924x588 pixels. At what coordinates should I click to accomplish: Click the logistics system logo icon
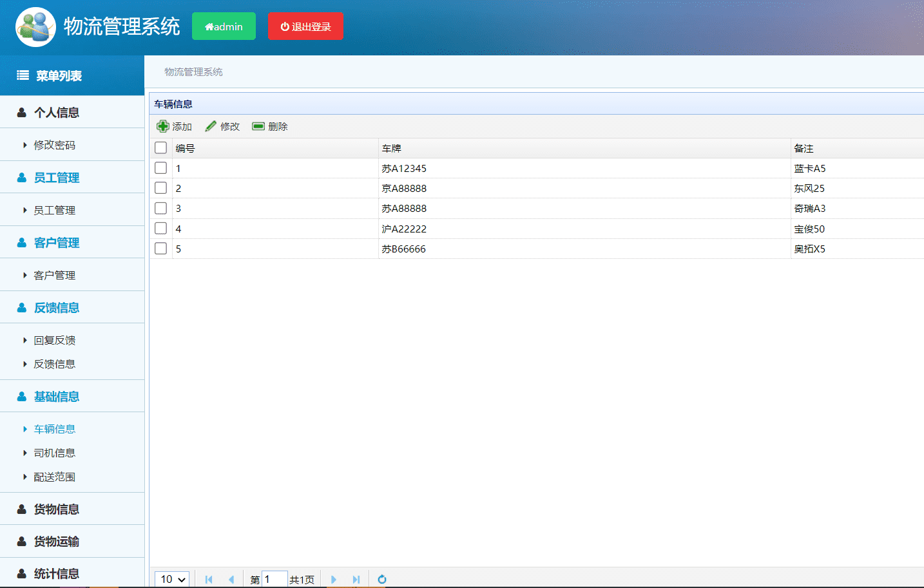pyautogui.click(x=35, y=27)
